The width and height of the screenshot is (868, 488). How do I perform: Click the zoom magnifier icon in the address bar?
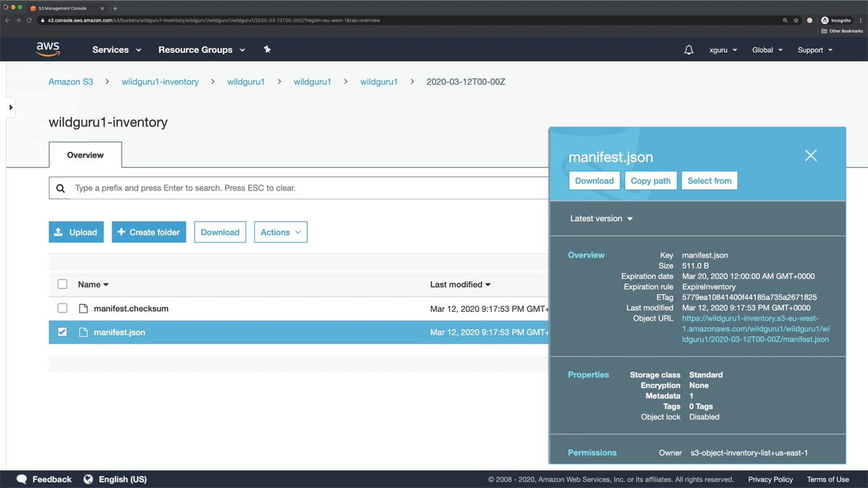click(785, 20)
